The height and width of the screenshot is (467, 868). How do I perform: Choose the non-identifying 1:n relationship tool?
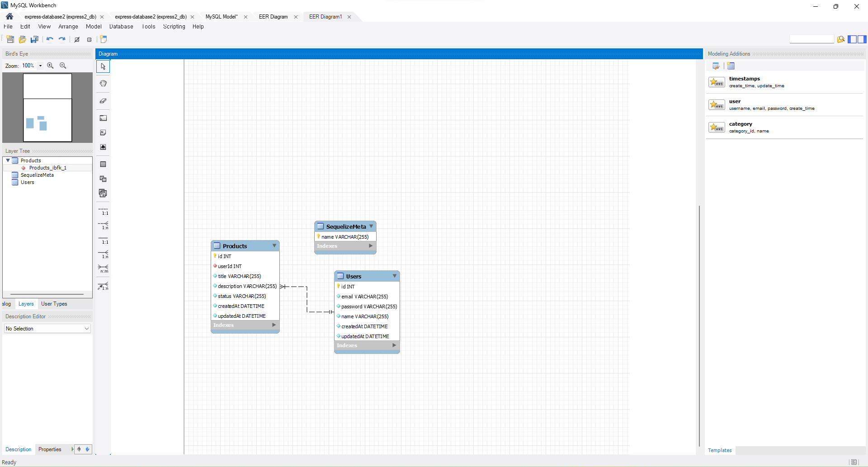pyautogui.click(x=103, y=225)
